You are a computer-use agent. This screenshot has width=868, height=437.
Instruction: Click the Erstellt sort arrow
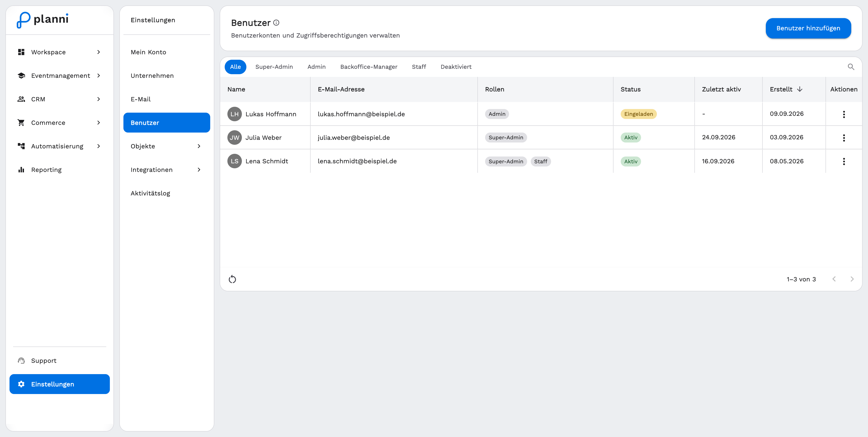tap(800, 89)
